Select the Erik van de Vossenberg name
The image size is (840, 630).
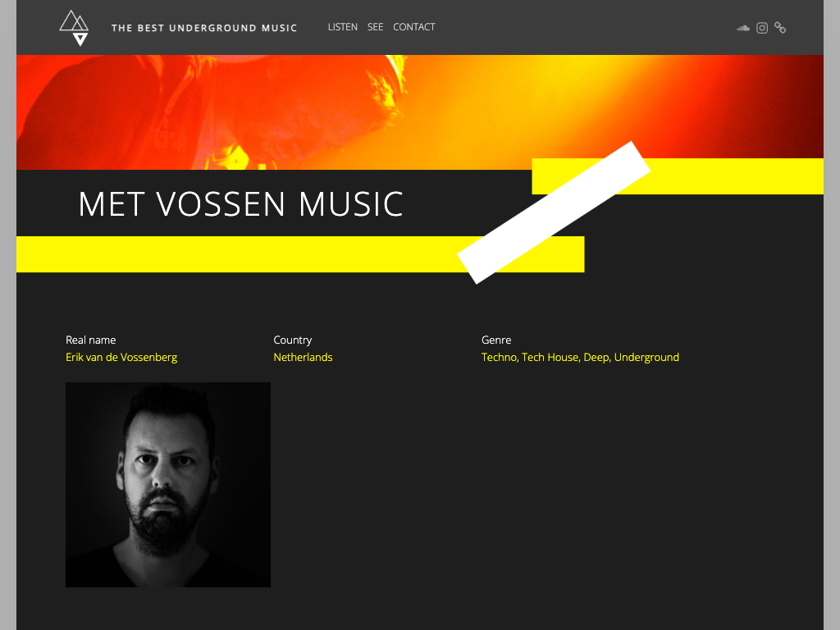click(121, 358)
